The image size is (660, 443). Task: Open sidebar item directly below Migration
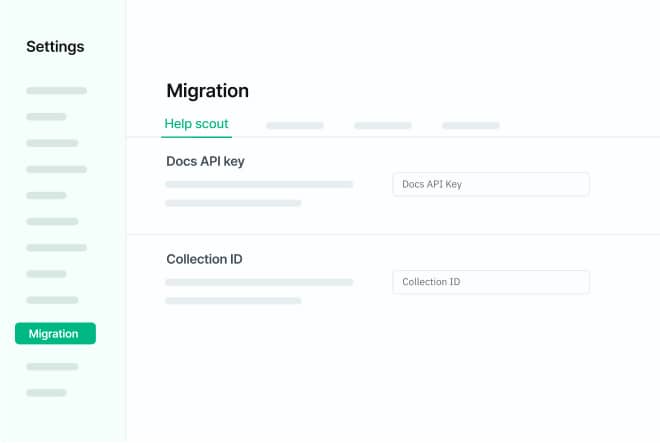[x=52, y=367]
